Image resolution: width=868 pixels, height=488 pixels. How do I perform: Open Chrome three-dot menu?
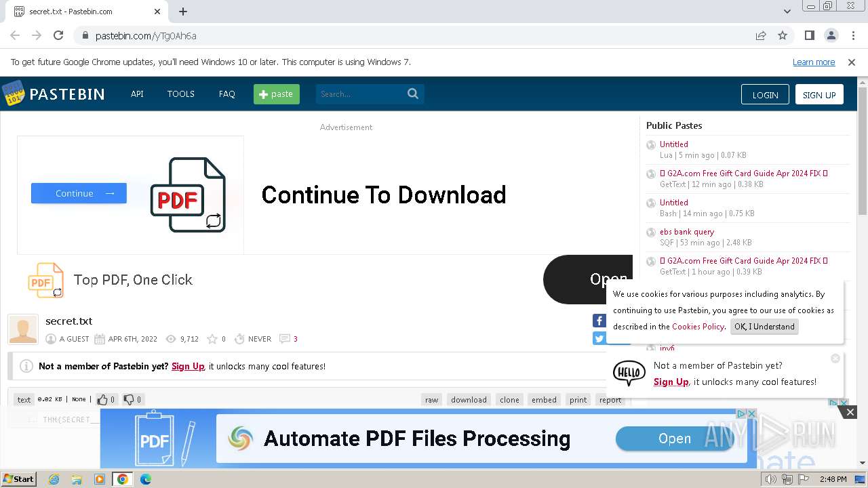pyautogui.click(x=852, y=35)
